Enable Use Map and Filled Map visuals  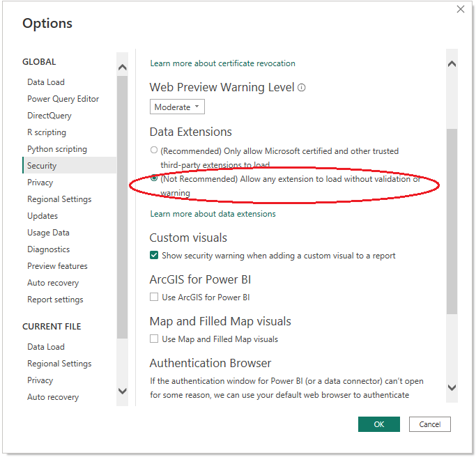154,339
